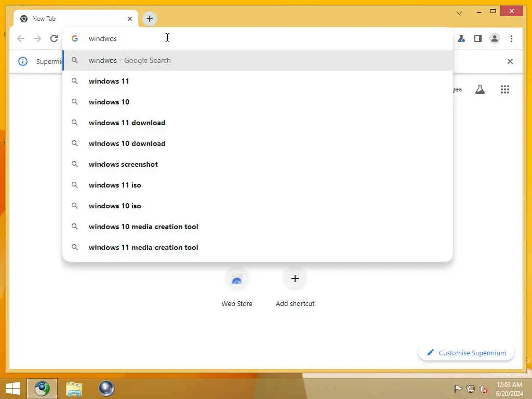Select 'windows 11 iso' suggestion
Screen dimensions: 532x399
point(258,185)
